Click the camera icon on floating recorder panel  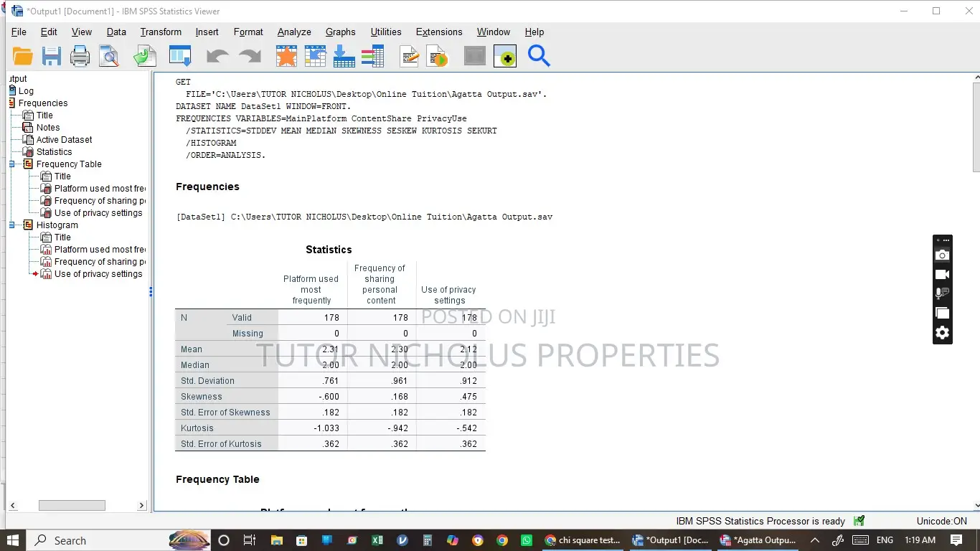942,255
